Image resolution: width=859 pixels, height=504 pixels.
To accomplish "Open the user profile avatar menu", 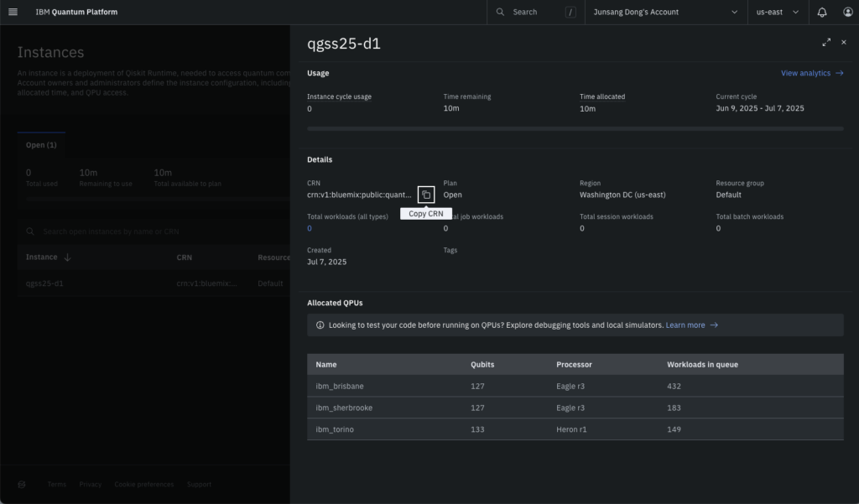I will pos(847,12).
